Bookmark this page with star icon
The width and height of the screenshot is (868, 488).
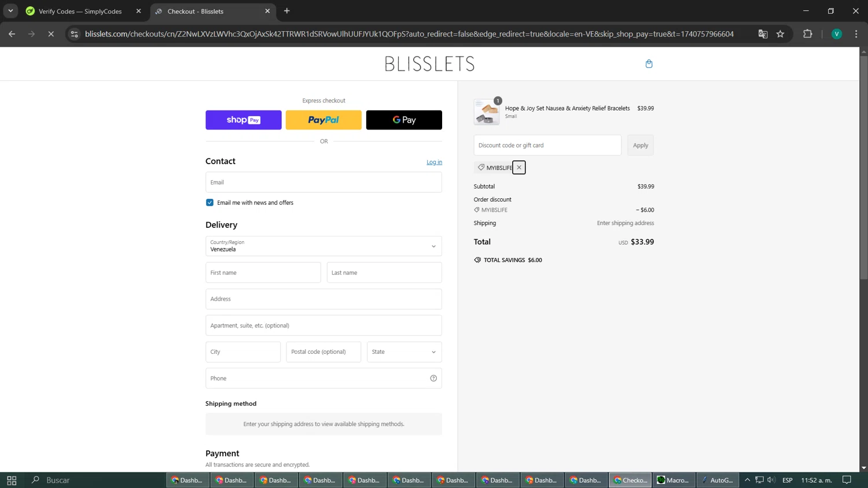point(780,34)
